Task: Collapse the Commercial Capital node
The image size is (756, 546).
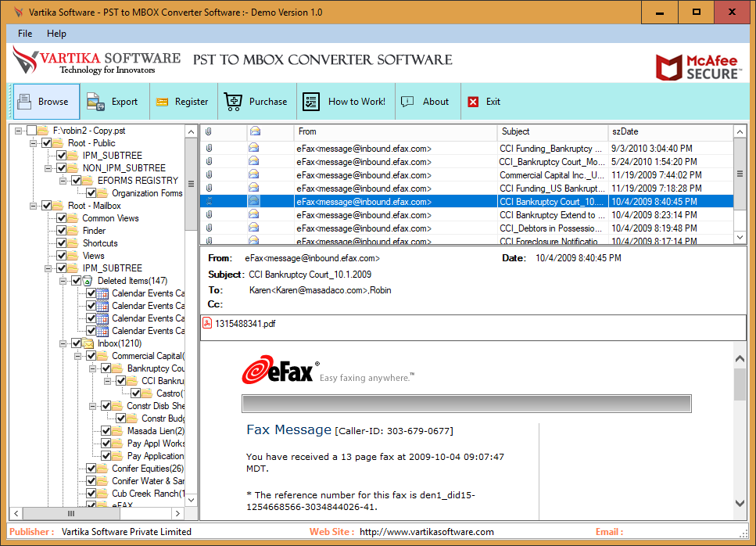Action: pos(78,356)
